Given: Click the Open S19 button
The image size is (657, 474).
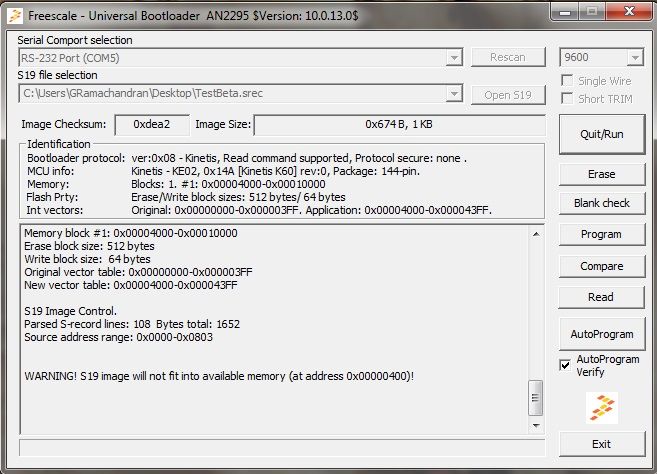Looking at the screenshot, I should coord(508,95).
